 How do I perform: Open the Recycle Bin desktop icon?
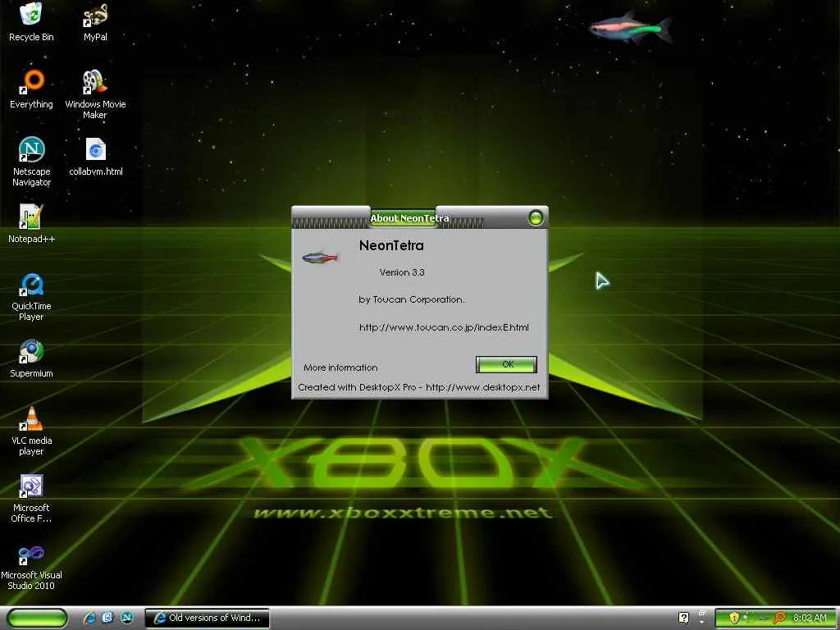[31, 22]
